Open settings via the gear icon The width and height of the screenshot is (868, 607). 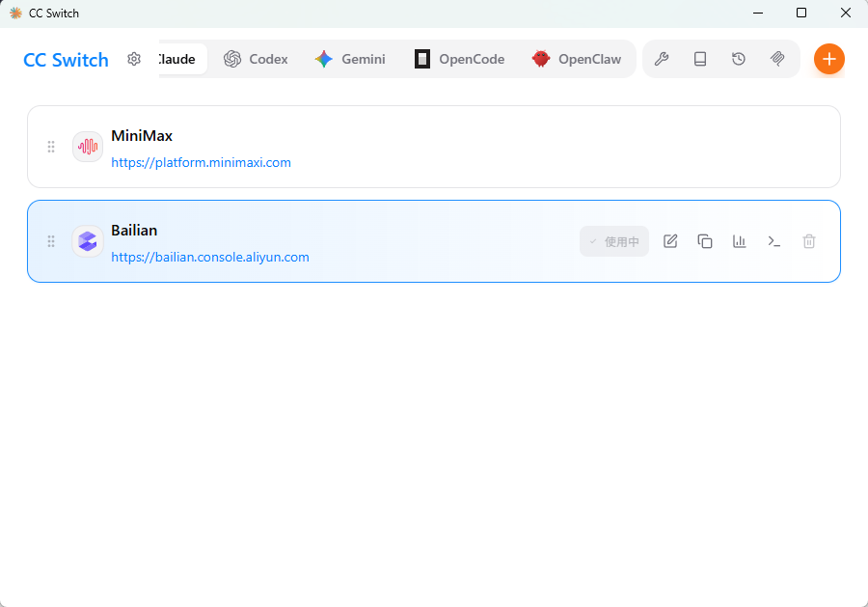[x=134, y=59]
